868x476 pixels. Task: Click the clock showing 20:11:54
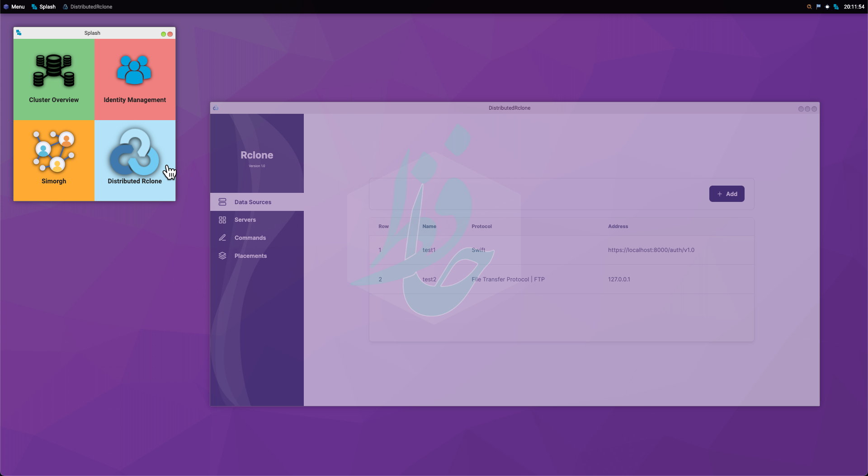coord(854,7)
